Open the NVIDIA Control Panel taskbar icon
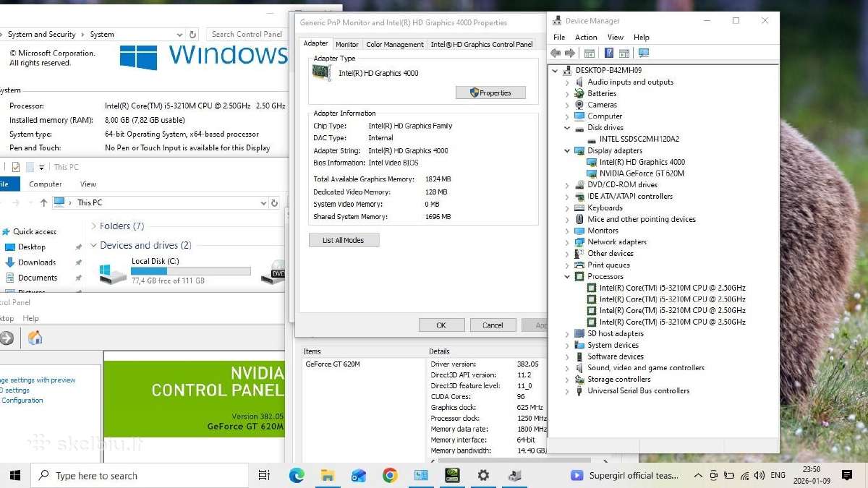Image resolution: width=868 pixels, height=488 pixels. coord(452,475)
